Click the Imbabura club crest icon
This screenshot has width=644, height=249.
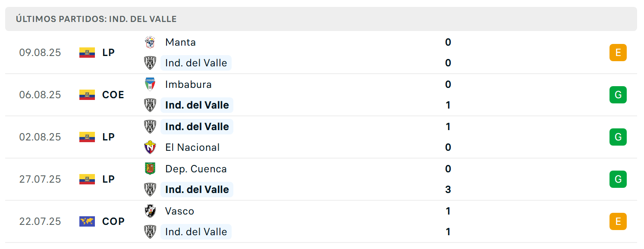(150, 84)
